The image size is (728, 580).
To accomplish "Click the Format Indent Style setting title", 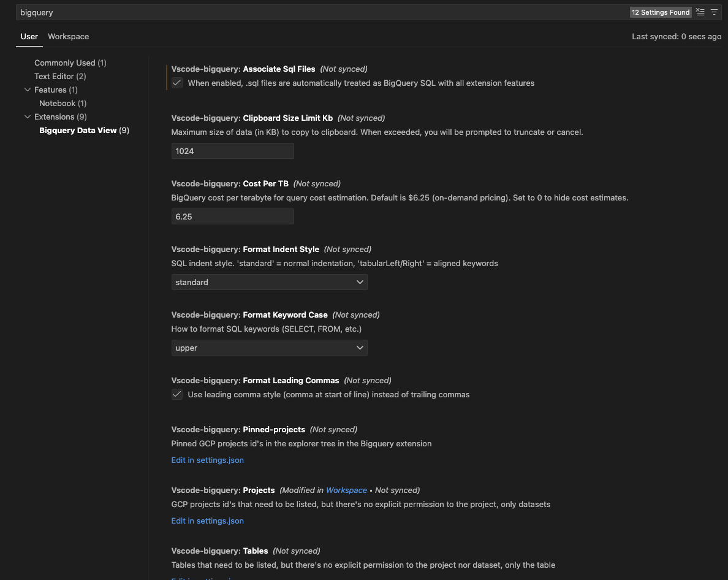I will [x=245, y=249].
